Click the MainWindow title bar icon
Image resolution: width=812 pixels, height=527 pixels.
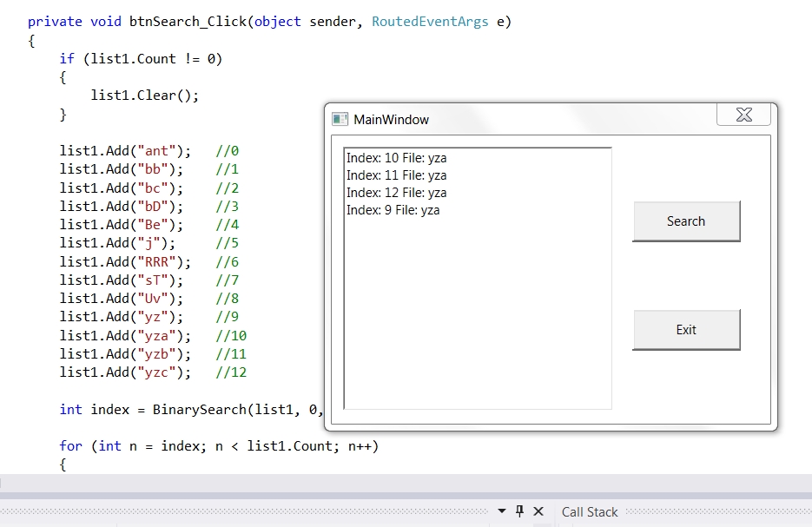[340, 119]
